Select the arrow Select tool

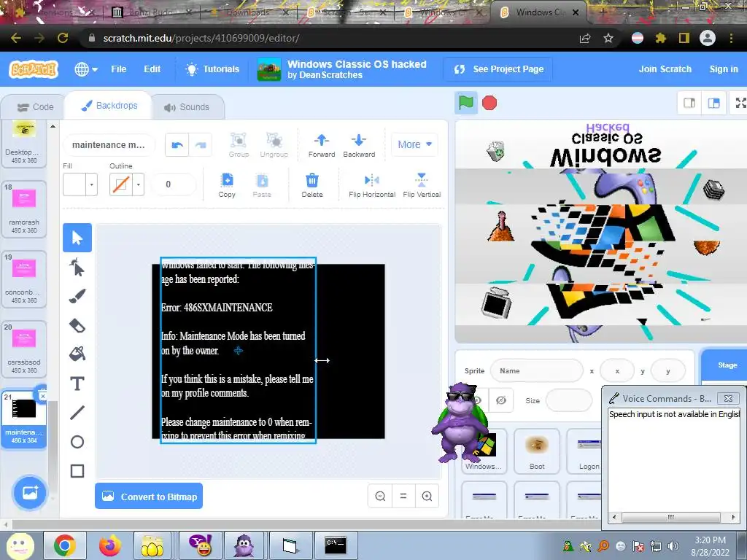(77, 237)
